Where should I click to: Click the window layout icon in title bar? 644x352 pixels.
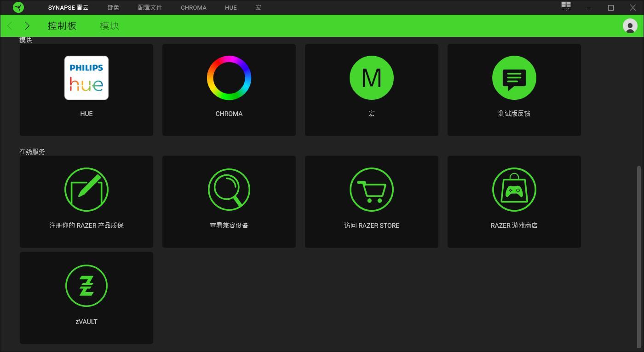point(566,6)
